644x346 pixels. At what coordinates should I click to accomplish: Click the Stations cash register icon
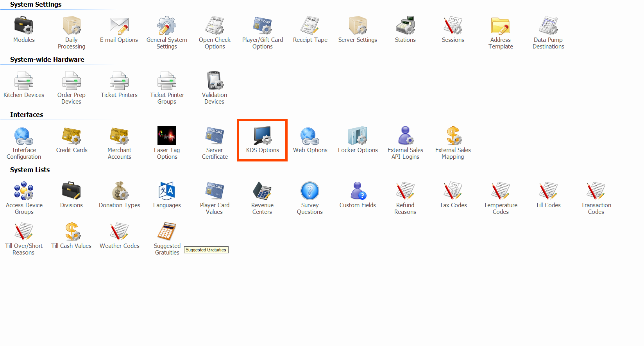(x=405, y=26)
